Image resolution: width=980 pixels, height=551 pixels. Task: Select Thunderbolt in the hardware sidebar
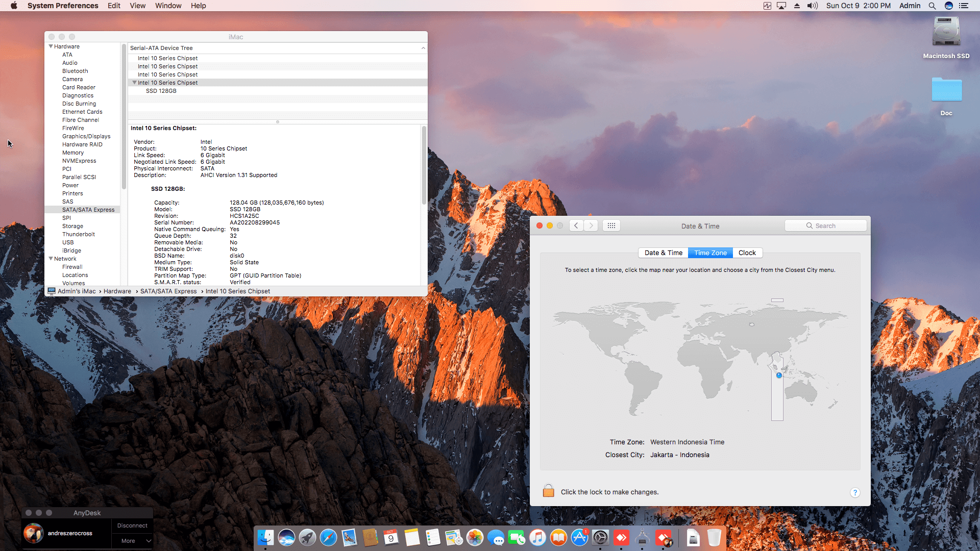[79, 234]
